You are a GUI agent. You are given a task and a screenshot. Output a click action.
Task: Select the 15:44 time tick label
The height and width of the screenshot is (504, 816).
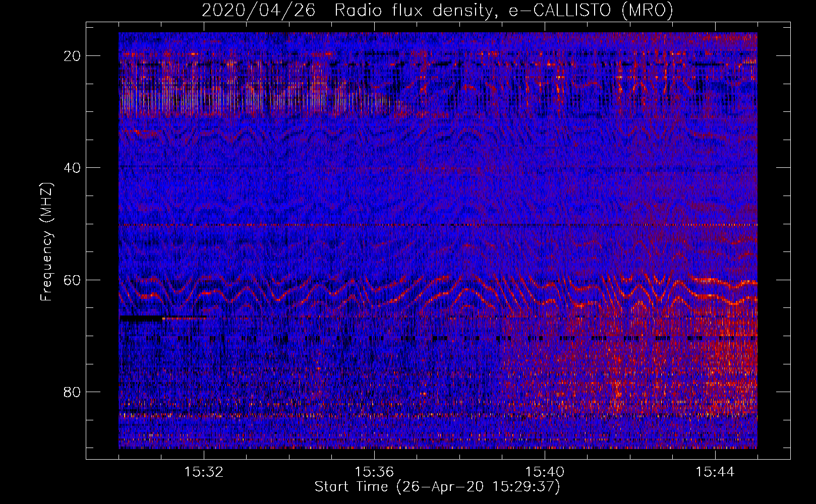point(715,472)
